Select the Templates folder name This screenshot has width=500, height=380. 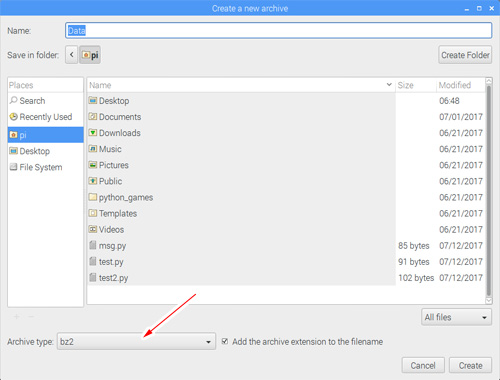(x=118, y=213)
